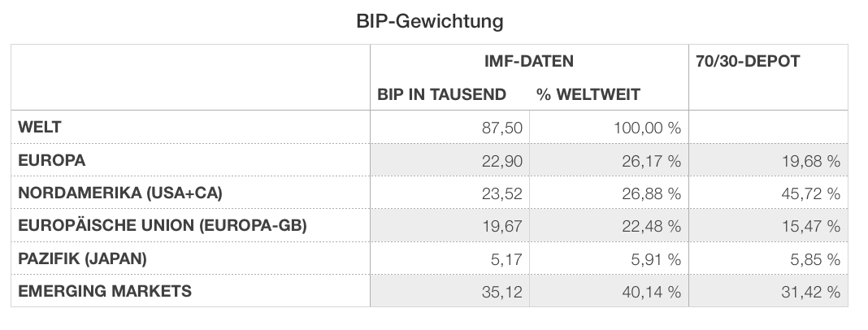Click the EUROPA row label
Viewport: 868px width, 330px height.
tap(51, 161)
